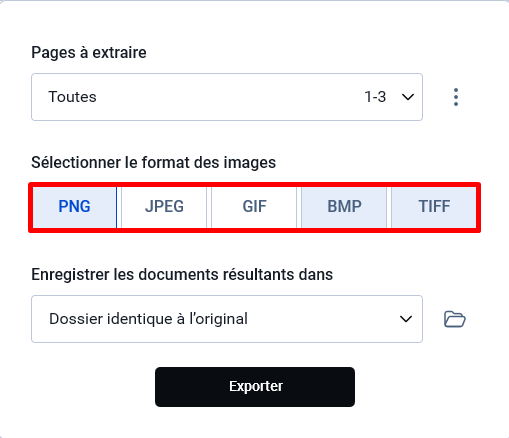Choose the JPEG format option
This screenshot has height=438, width=509.
coord(164,207)
